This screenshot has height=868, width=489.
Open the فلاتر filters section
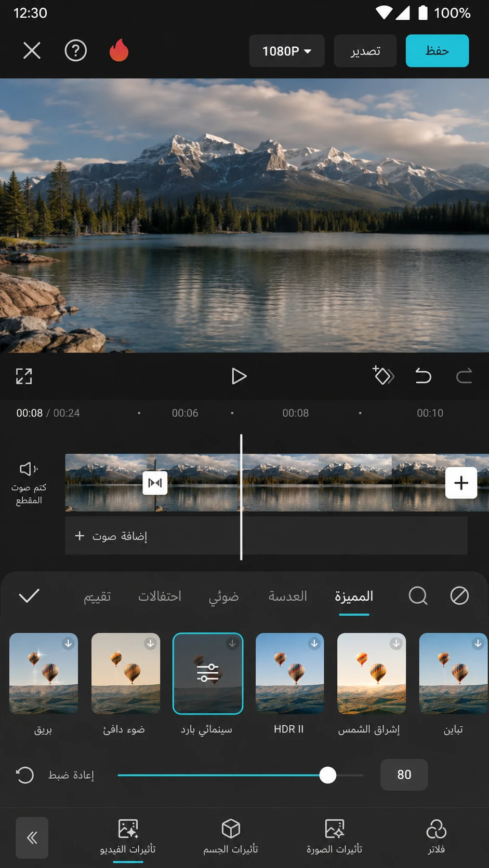pyautogui.click(x=437, y=836)
